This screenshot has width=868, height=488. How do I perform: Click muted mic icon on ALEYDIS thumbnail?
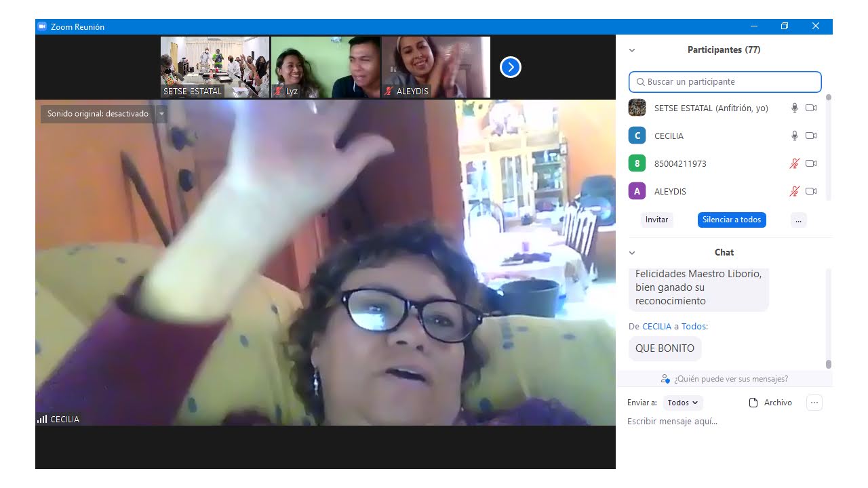click(389, 91)
